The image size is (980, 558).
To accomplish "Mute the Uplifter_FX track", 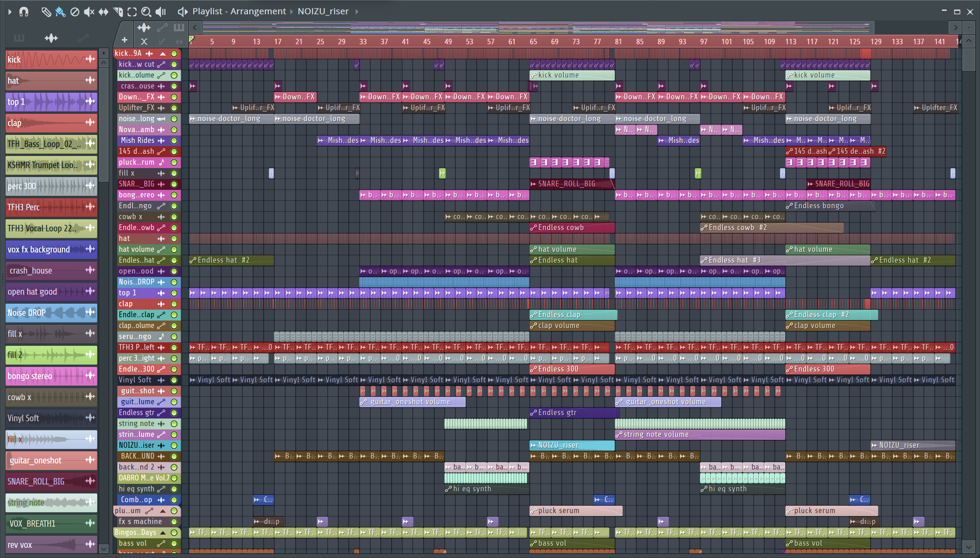I will point(174,108).
